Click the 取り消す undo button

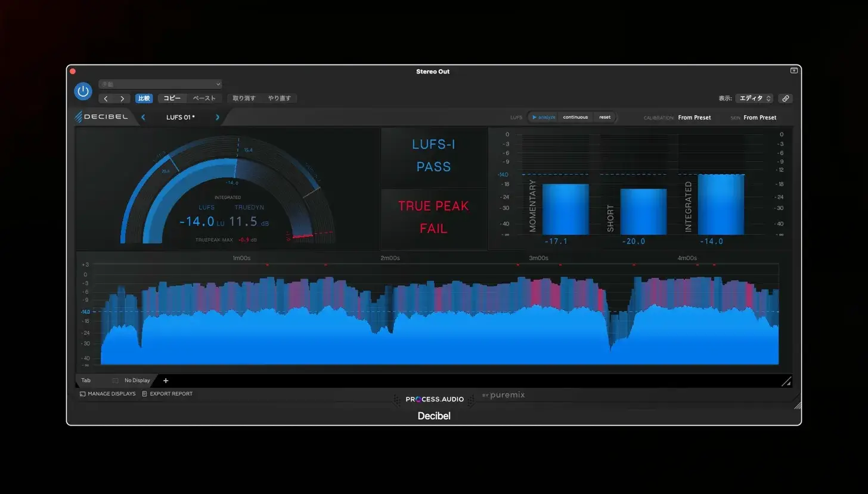pos(244,98)
